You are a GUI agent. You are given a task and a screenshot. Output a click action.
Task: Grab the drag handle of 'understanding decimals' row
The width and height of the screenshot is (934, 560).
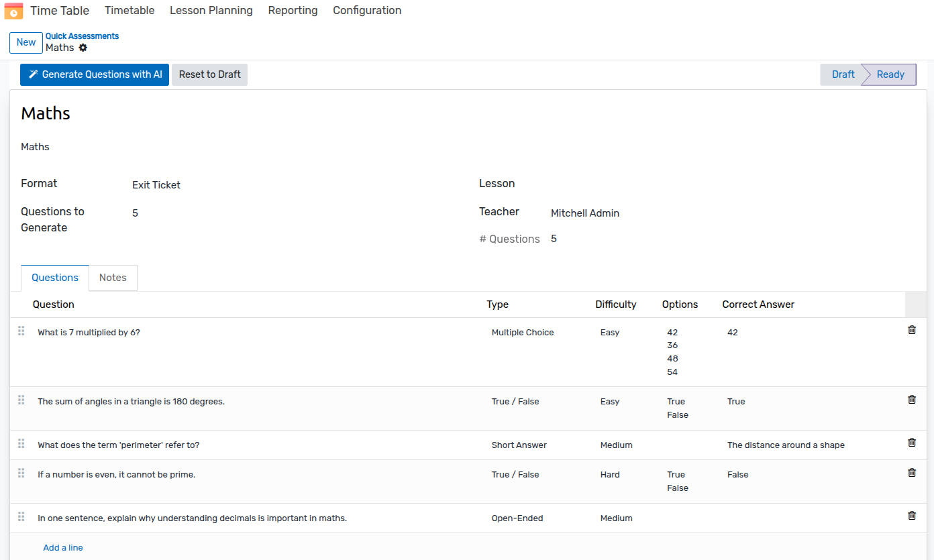point(21,516)
